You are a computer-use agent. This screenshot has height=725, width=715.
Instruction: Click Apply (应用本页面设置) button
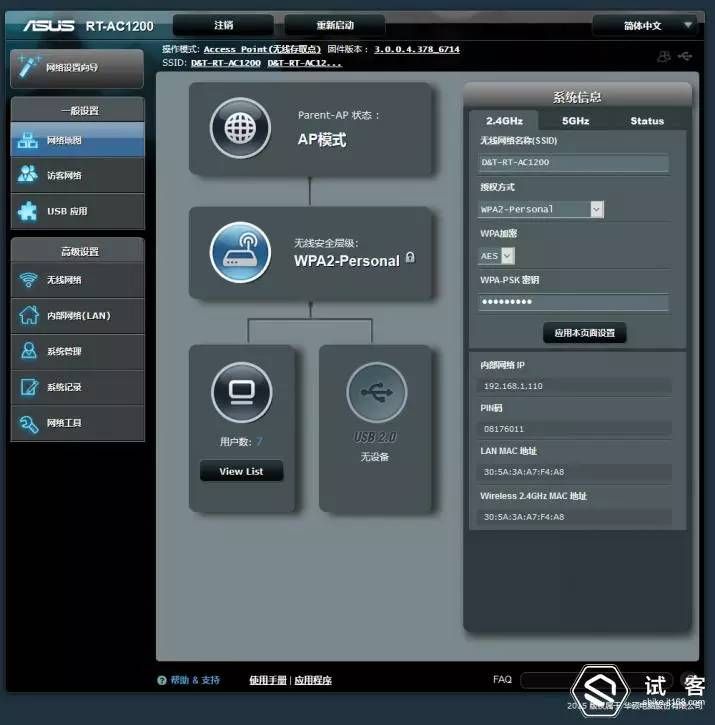pos(585,333)
